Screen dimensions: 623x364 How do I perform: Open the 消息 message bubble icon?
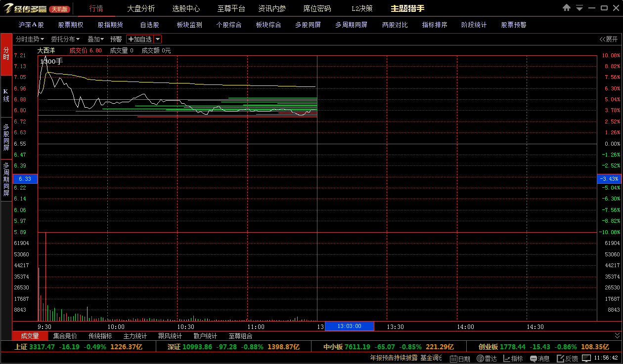(x=534, y=359)
